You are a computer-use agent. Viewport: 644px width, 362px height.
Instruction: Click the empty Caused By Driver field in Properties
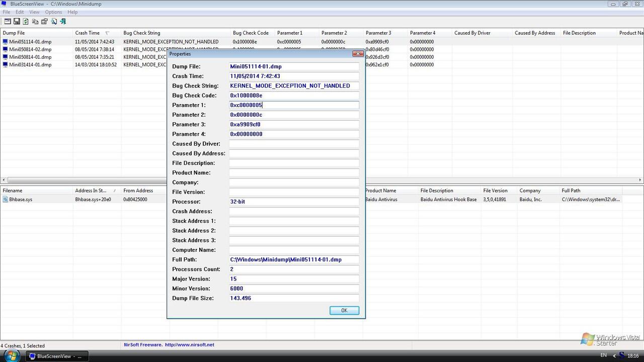pos(294,144)
